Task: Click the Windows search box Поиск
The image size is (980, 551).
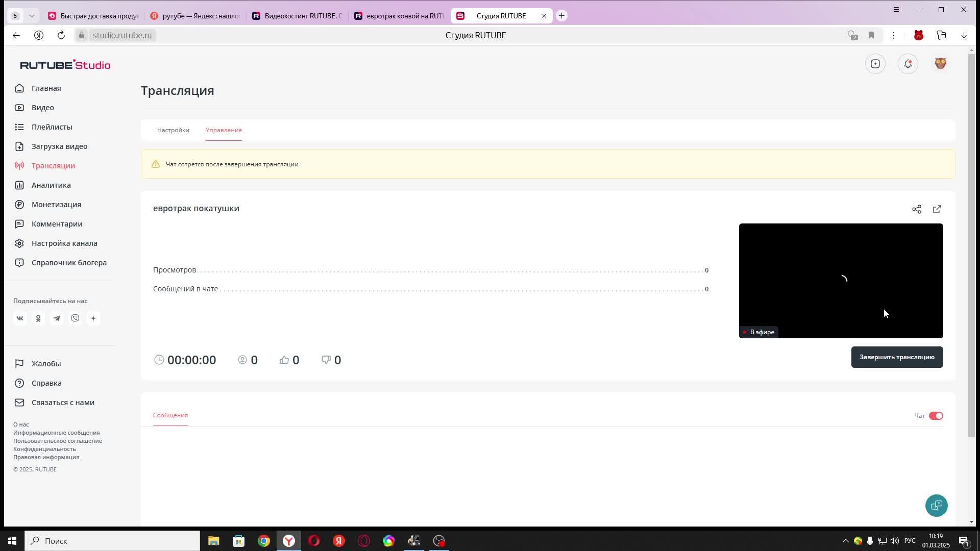Action: pyautogui.click(x=112, y=541)
